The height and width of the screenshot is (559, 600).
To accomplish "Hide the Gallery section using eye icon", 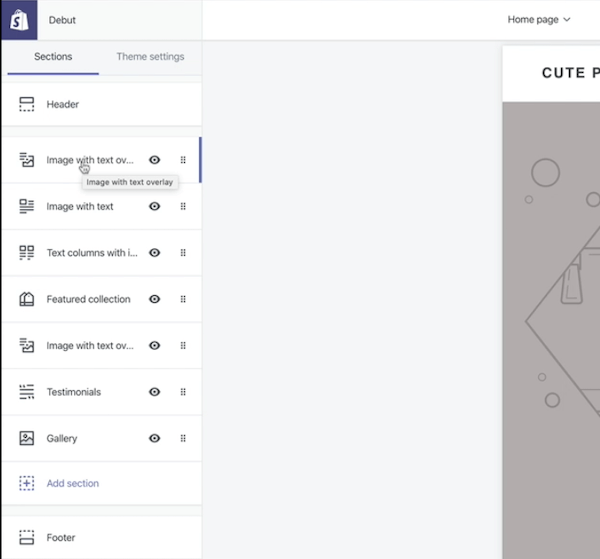I will click(155, 438).
